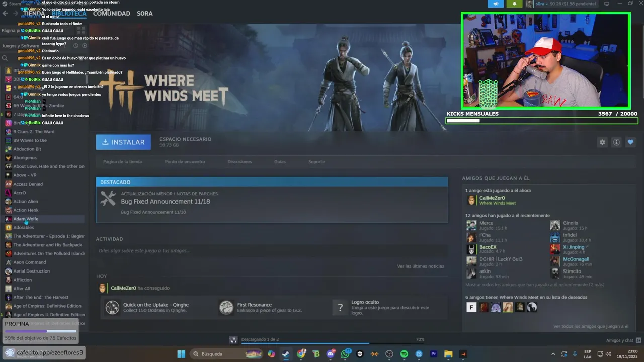Click the back navigation arrow

5,14
